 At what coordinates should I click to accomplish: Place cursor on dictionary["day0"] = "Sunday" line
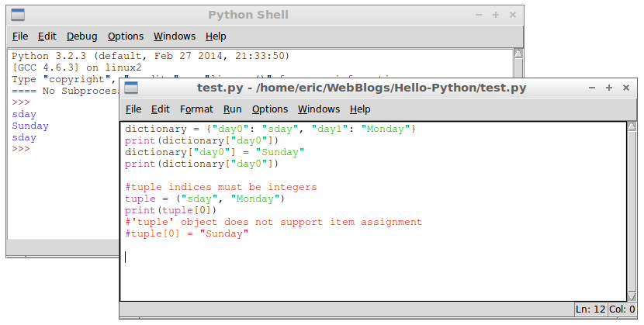214,152
